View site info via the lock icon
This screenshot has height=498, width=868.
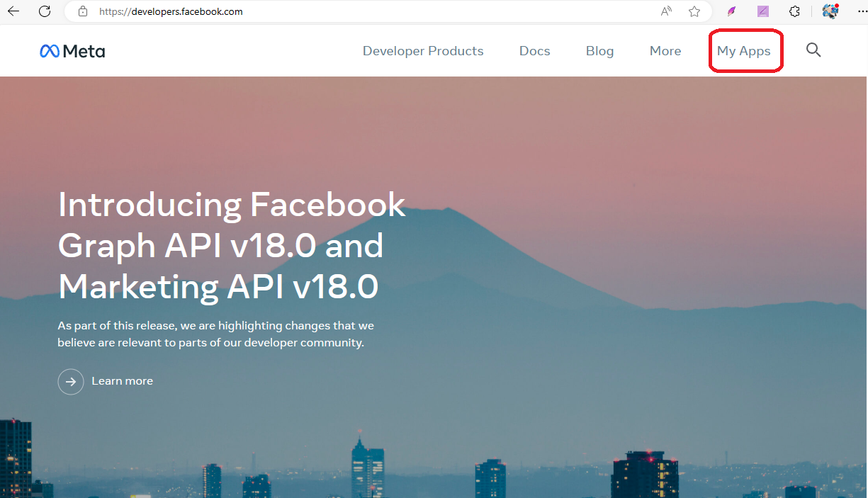pyautogui.click(x=83, y=11)
